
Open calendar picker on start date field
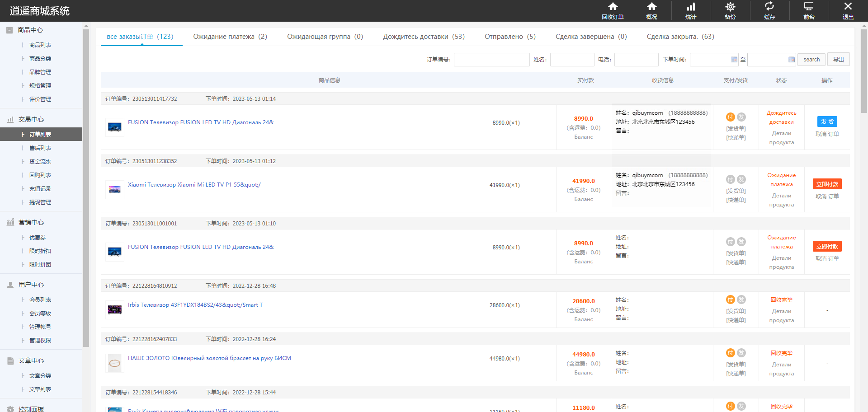coord(734,60)
